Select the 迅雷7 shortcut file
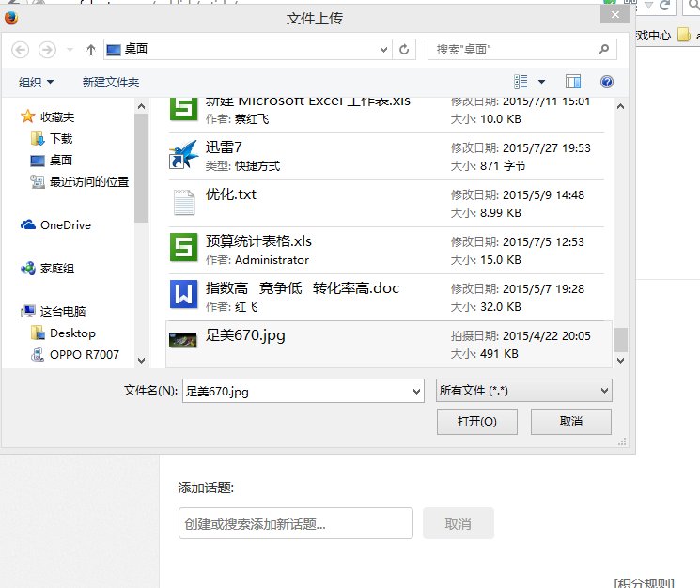The height and width of the screenshot is (588, 700). (x=386, y=157)
